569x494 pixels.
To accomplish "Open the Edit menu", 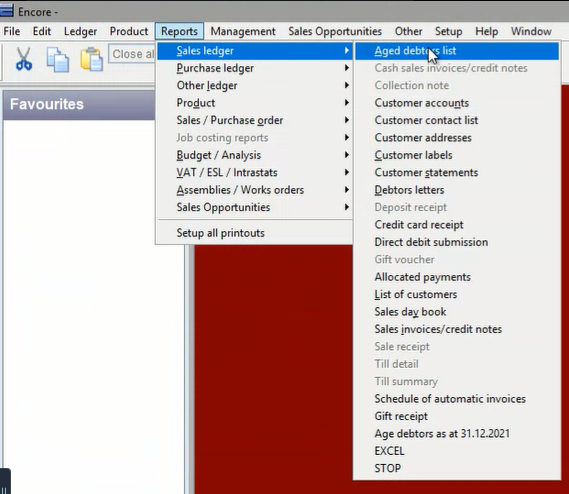I will point(42,31).
